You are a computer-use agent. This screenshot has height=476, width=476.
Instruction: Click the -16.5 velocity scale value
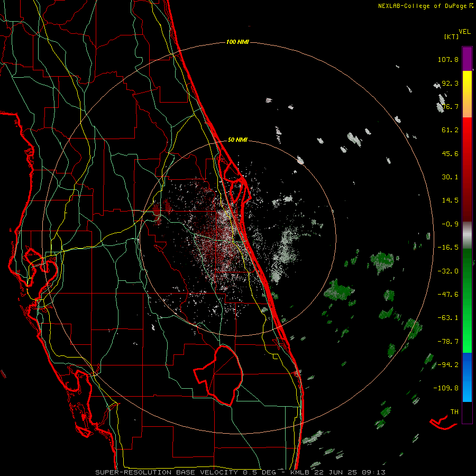(x=448, y=248)
